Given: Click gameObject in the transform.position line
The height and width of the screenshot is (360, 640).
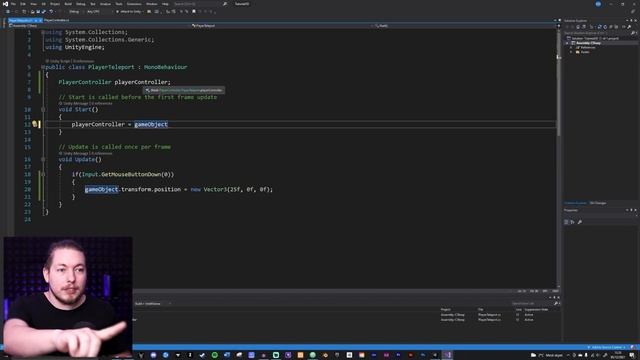Looking at the screenshot, I should [x=101, y=189].
